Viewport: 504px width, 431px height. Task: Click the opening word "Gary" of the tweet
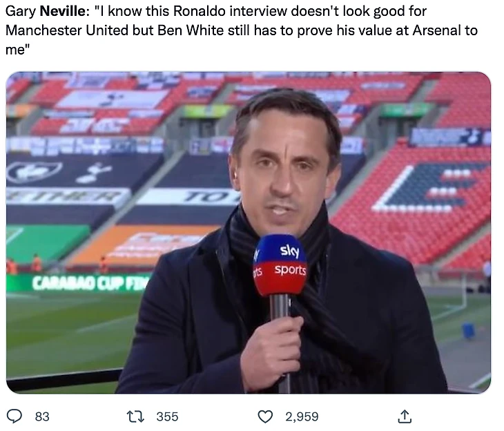[20, 12]
